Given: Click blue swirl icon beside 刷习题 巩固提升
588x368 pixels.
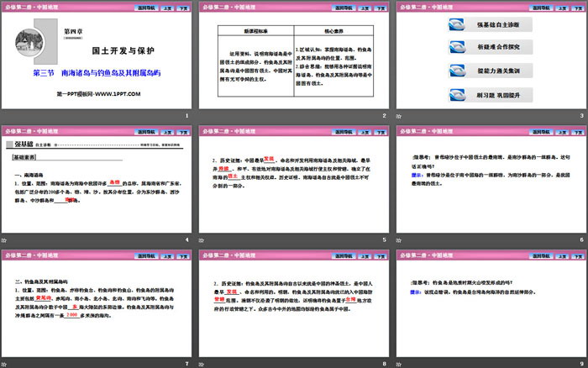Looking at the screenshot, I should tap(457, 95).
